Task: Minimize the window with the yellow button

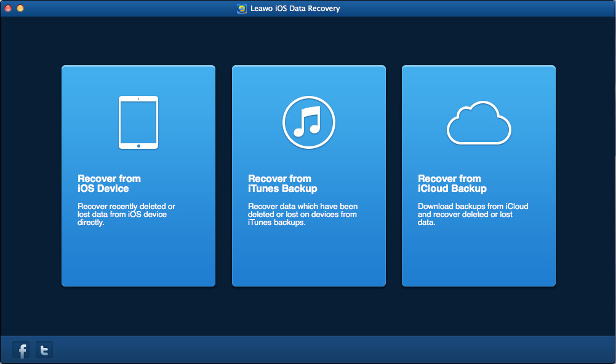Action: coord(20,9)
